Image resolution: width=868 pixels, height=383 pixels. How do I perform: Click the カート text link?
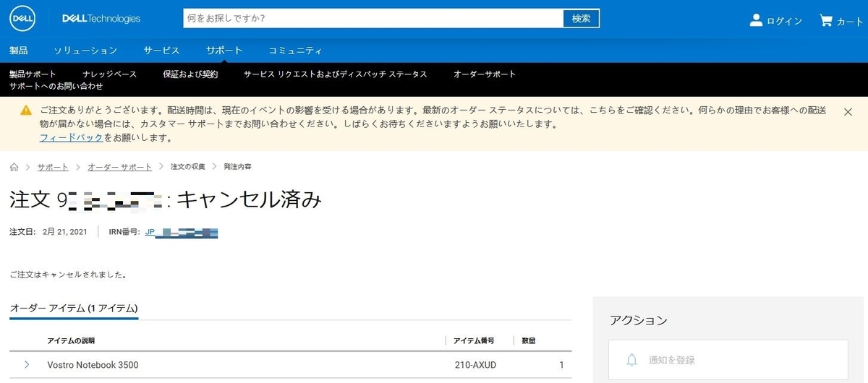coord(850,21)
